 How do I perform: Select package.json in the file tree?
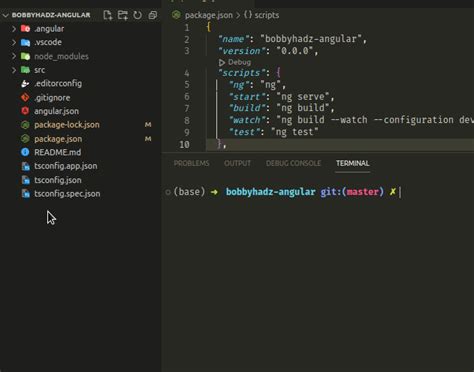tap(58, 139)
